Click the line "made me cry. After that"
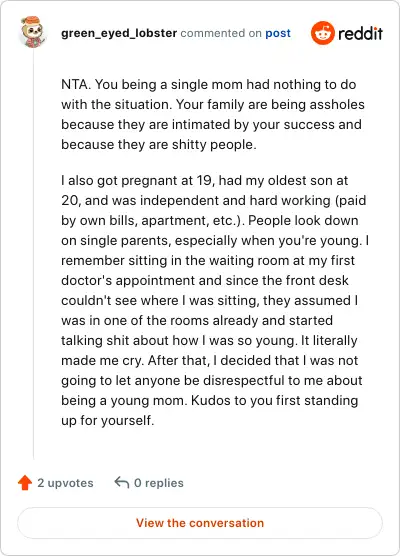This screenshot has width=400, height=556. tap(209, 361)
